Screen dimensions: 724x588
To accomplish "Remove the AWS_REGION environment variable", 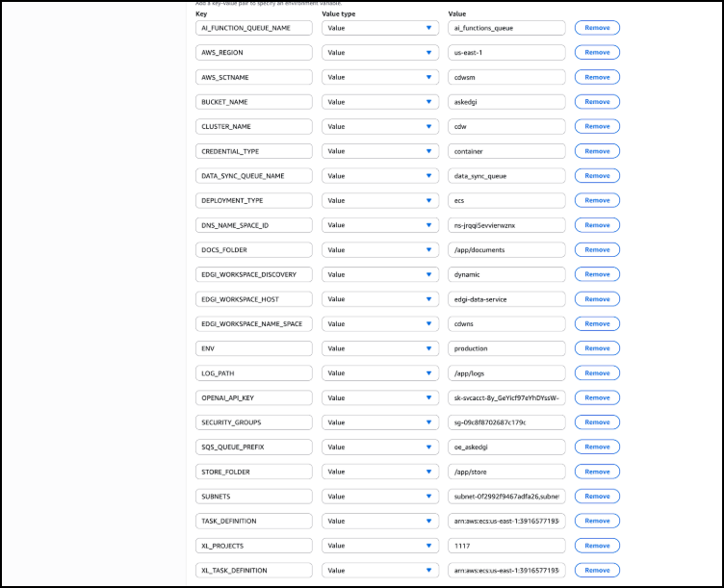I will coord(597,53).
